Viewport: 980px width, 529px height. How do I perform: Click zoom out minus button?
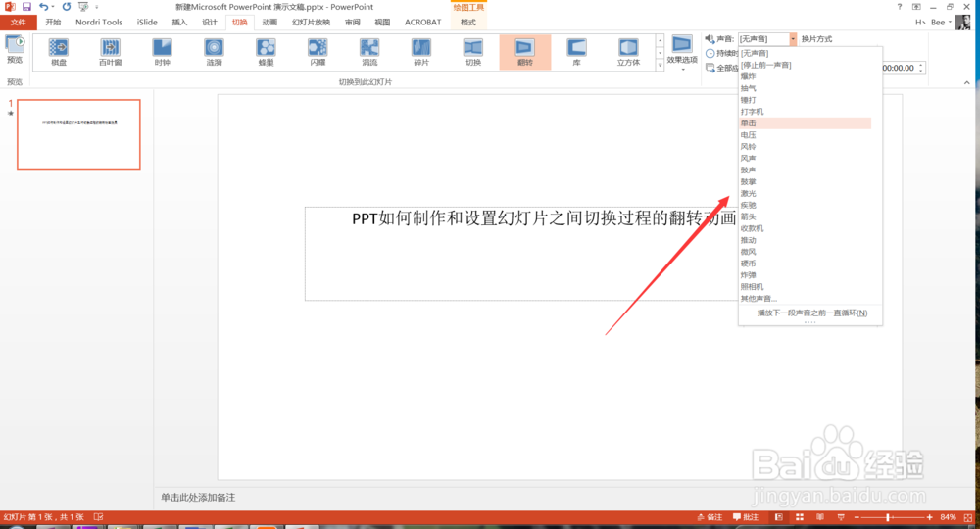(x=857, y=517)
